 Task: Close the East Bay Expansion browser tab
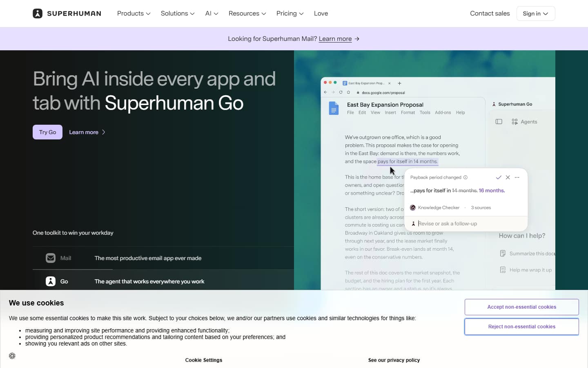389,83
